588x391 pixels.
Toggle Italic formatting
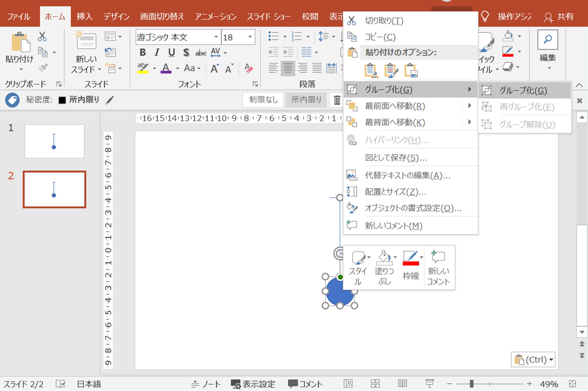[157, 53]
